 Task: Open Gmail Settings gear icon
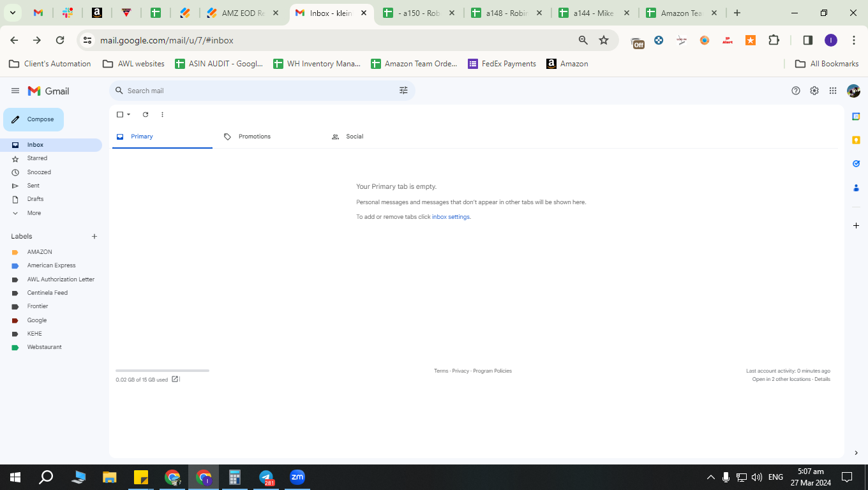[x=814, y=91]
